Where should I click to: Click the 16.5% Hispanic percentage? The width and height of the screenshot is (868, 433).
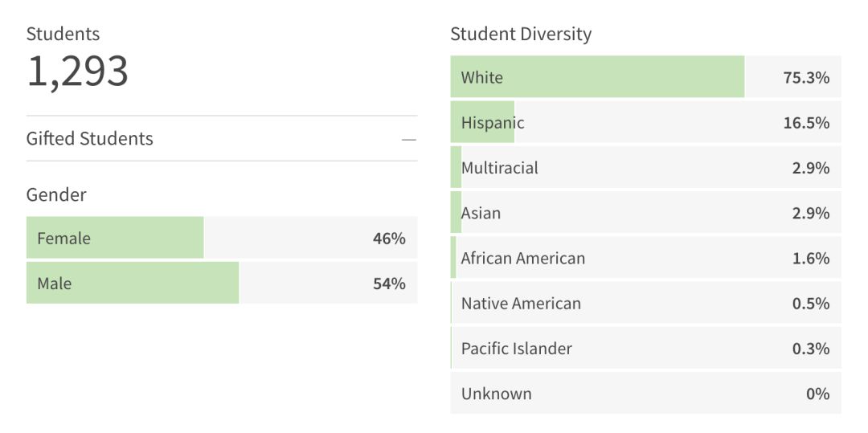pyautogui.click(x=805, y=123)
